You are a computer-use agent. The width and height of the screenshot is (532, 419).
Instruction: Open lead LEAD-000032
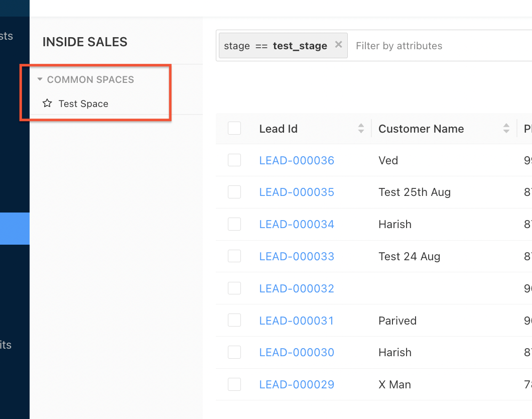click(x=297, y=289)
